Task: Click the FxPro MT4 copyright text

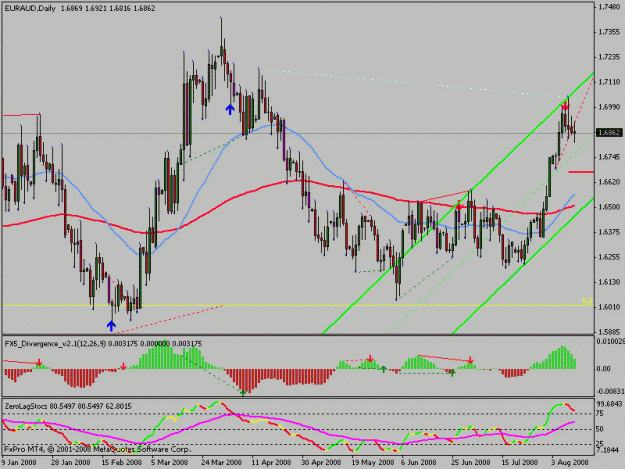Action: [x=97, y=449]
